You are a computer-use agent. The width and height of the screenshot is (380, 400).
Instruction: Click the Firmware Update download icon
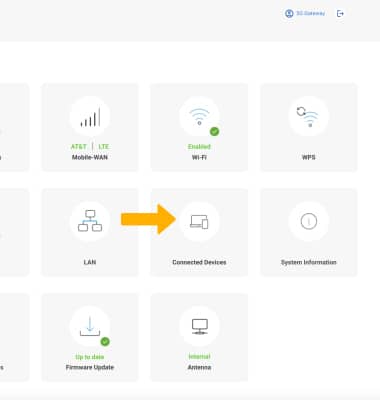coord(90,326)
